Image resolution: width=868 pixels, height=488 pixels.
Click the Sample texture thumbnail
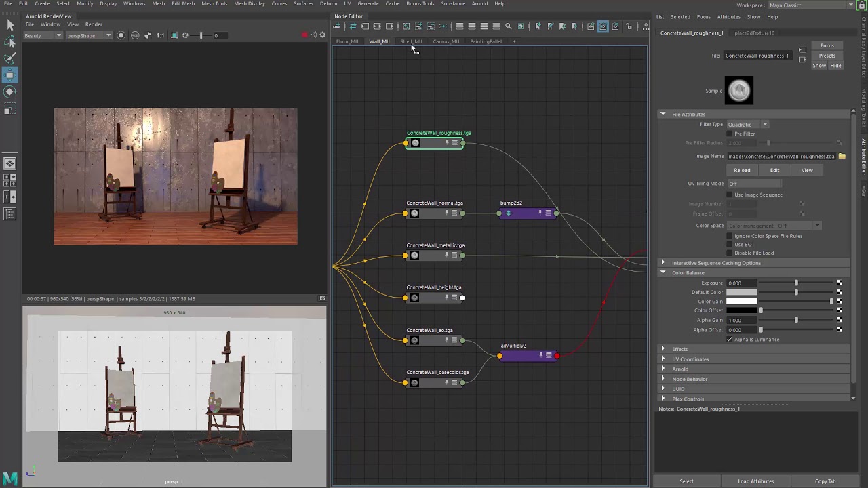click(739, 91)
